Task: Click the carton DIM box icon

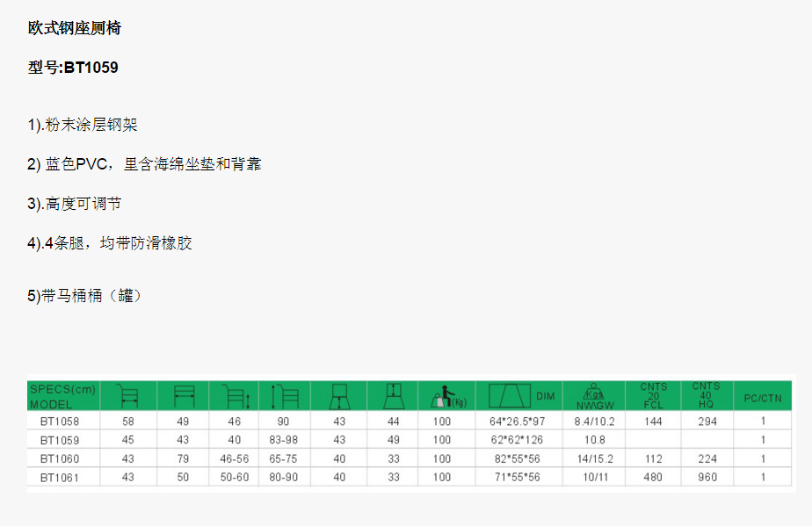Action: 510,397
